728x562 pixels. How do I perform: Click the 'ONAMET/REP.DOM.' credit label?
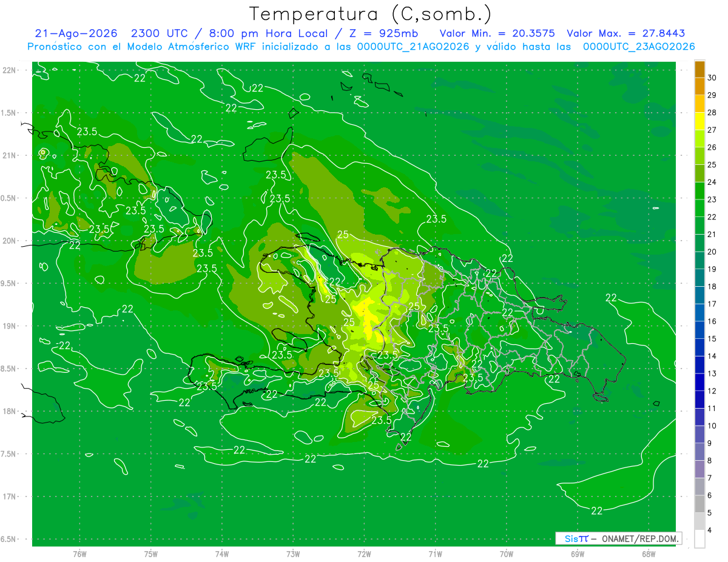[639, 538]
